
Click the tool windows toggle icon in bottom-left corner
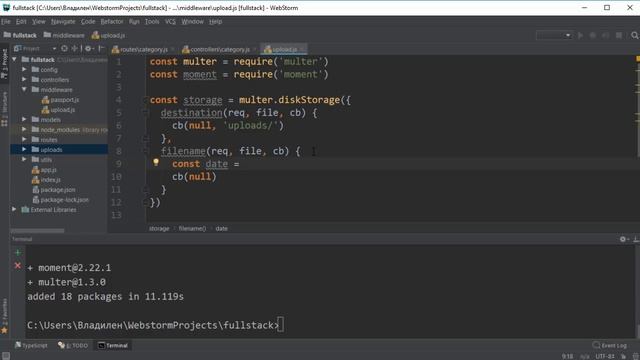point(6,356)
